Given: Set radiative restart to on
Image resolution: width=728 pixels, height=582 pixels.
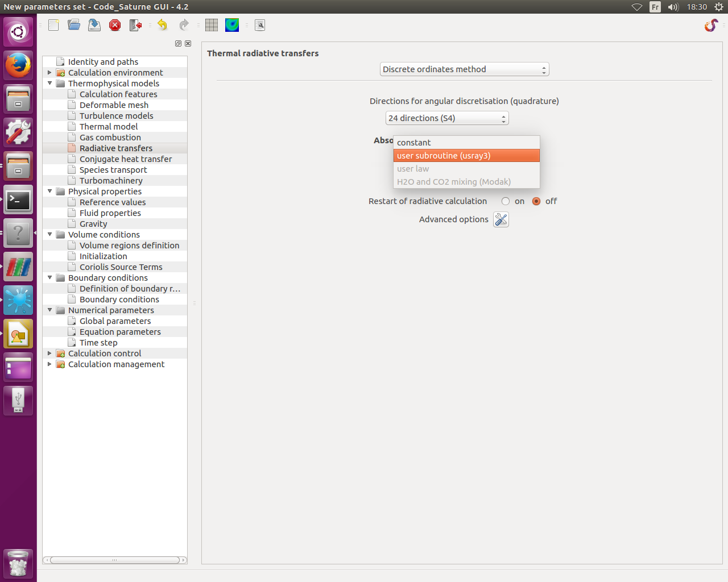Looking at the screenshot, I should click(x=506, y=201).
